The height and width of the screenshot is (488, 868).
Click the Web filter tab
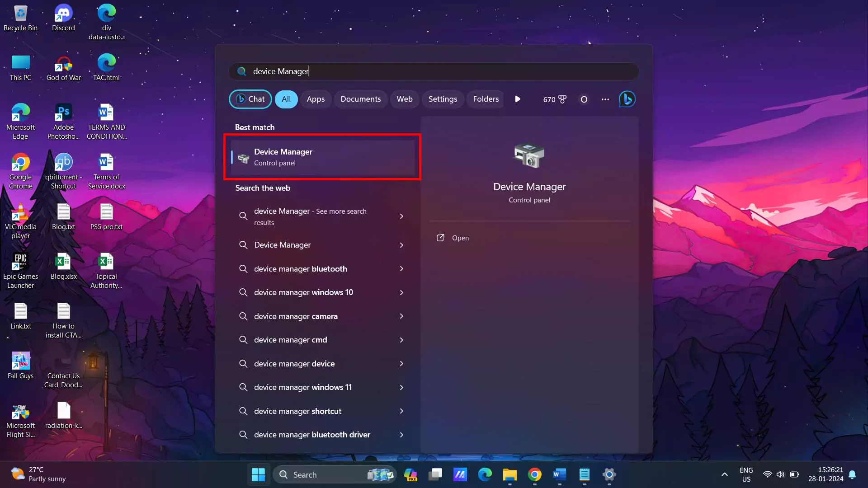404,99
